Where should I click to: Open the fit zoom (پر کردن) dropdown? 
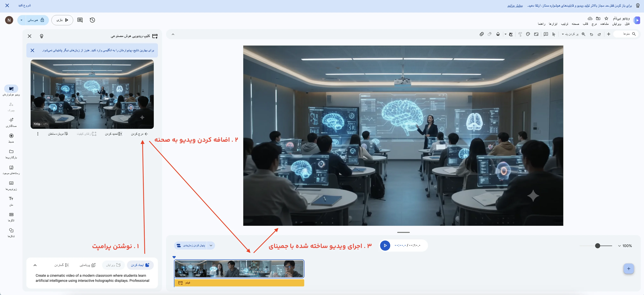pyautogui.click(x=570, y=34)
